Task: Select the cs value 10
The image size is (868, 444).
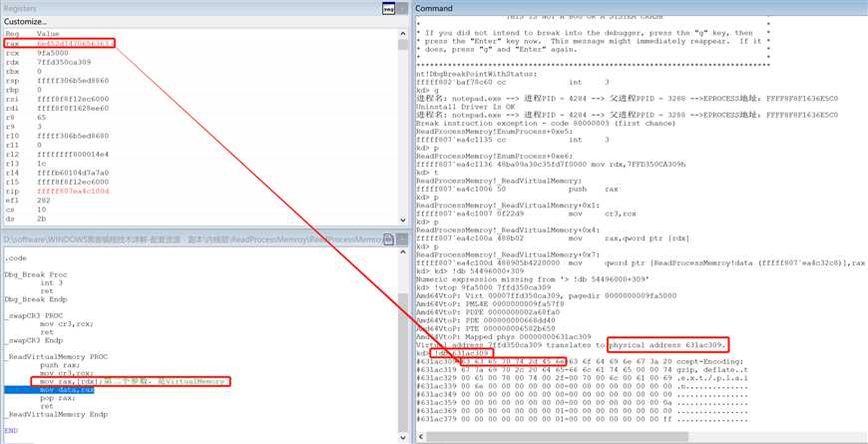Action: [42, 210]
